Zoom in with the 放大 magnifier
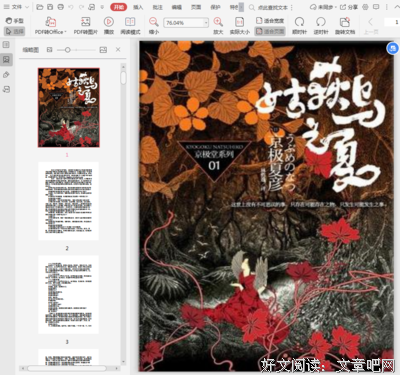This screenshot has height=375, width=400. point(218,26)
